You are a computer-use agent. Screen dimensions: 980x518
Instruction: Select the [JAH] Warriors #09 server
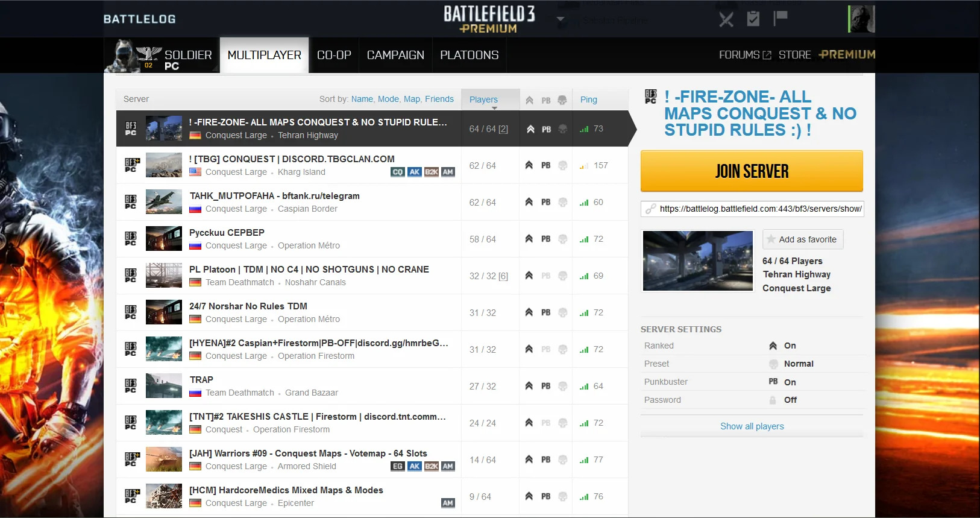(372, 460)
